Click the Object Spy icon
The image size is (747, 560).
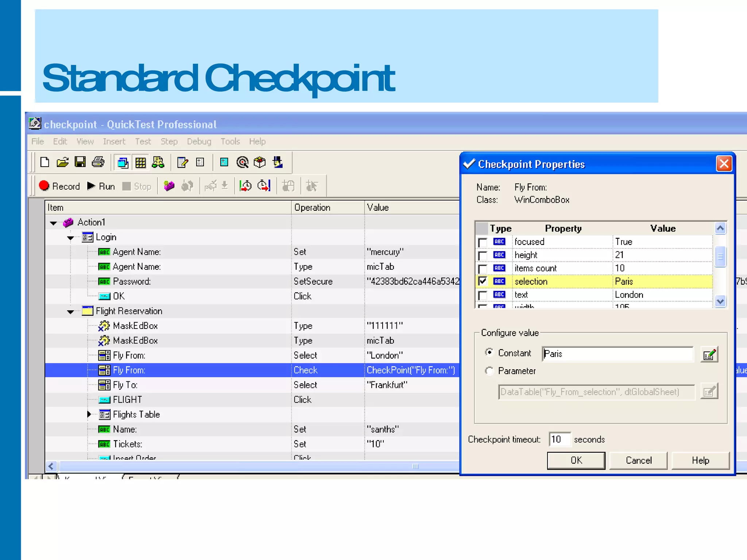pyautogui.click(x=278, y=162)
